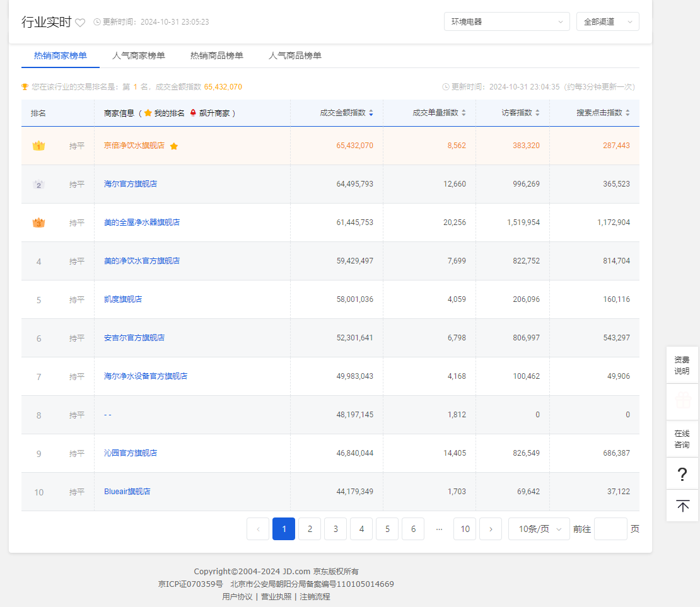Click the 京ICP证070359号 footer text
700x607 pixels.
[190, 584]
